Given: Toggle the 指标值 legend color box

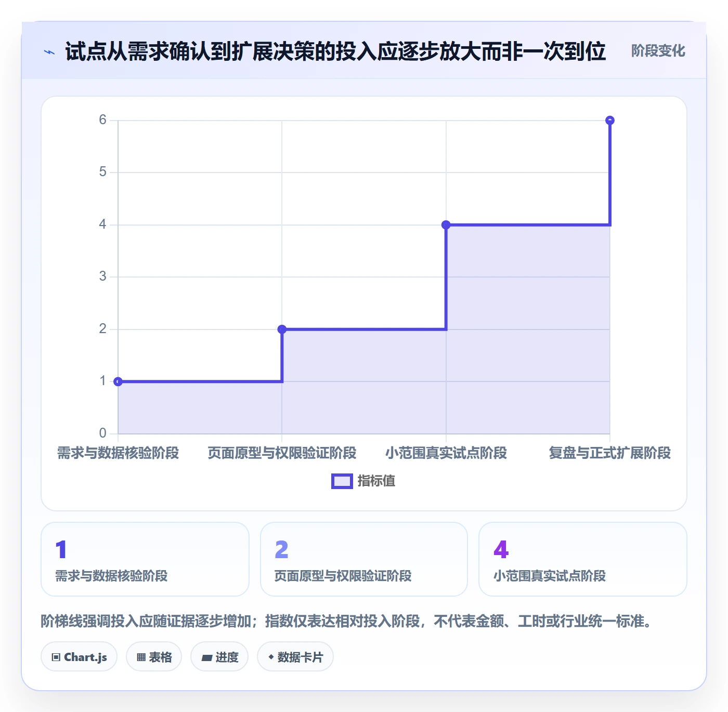Looking at the screenshot, I should point(342,481).
